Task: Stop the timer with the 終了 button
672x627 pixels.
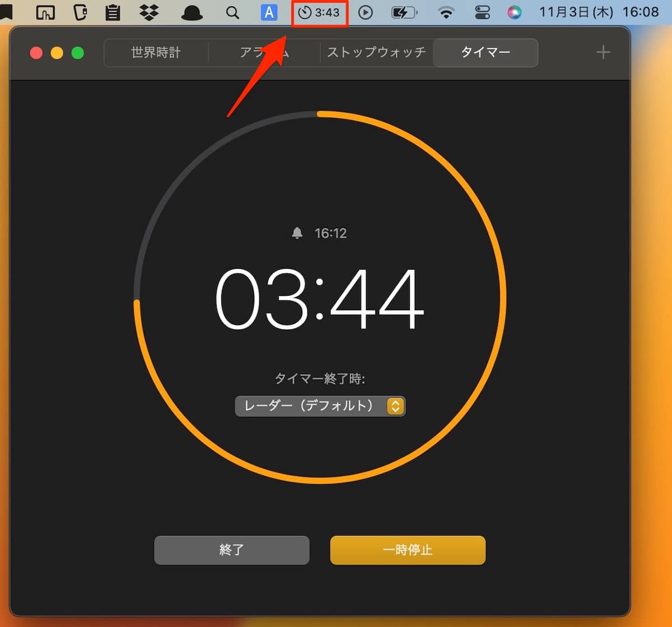Action: [x=232, y=550]
